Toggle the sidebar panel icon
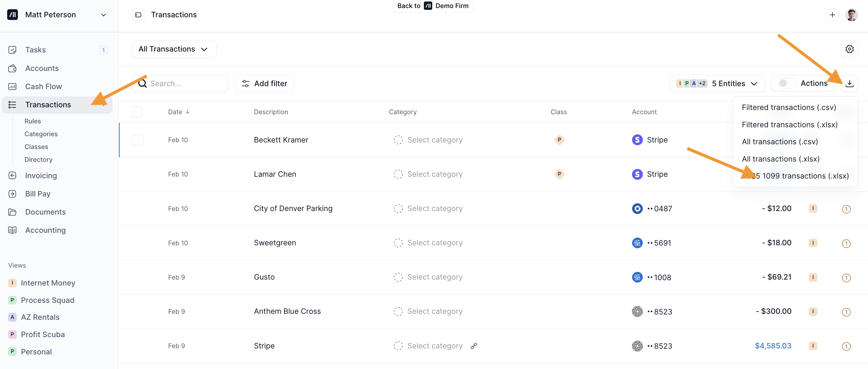Viewport: 868px width, 369px height. click(x=138, y=15)
